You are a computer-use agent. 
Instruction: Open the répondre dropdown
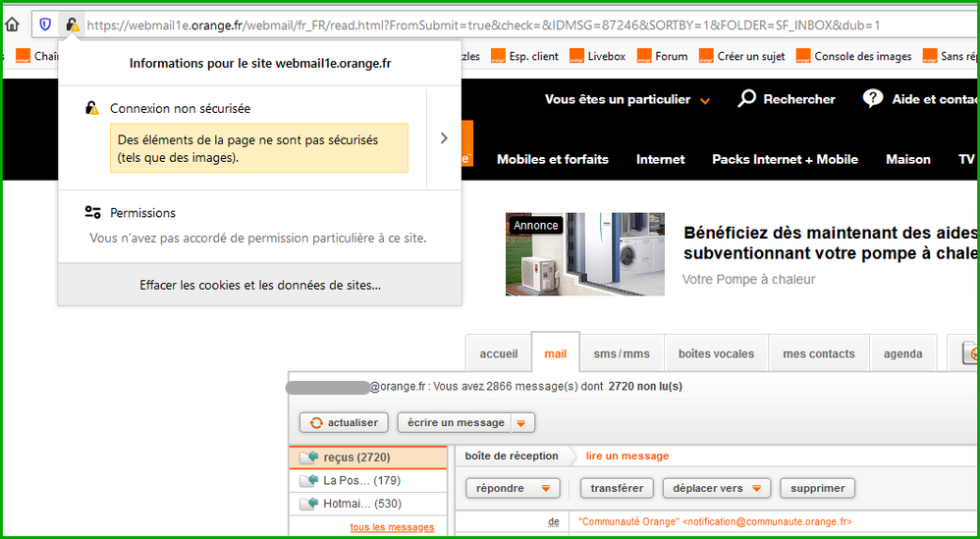513,488
